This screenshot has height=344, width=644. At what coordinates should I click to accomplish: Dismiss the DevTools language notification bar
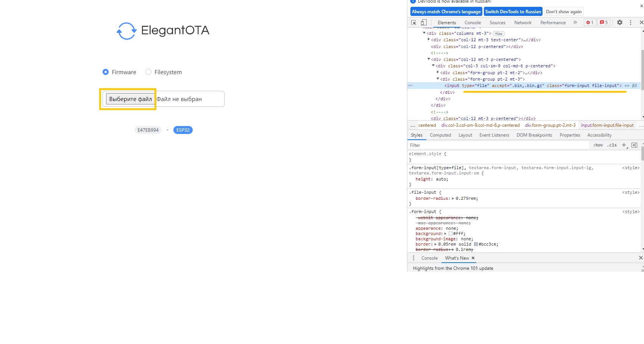642,6
